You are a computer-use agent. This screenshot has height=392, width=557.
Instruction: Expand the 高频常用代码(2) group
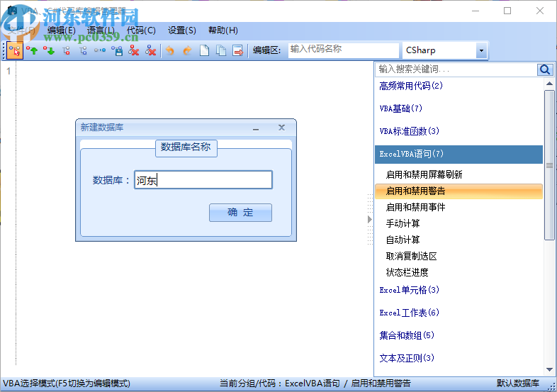click(411, 86)
